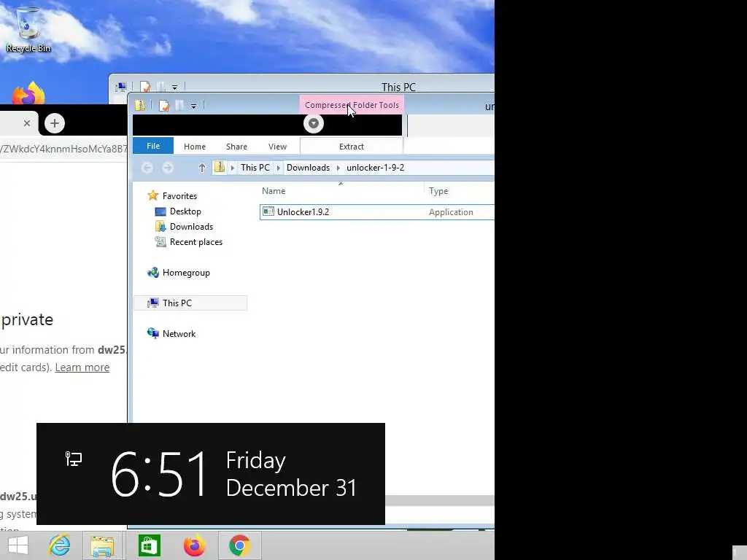Click This PC in the address breadcrumb
The width and height of the screenshot is (747, 560).
[255, 168]
